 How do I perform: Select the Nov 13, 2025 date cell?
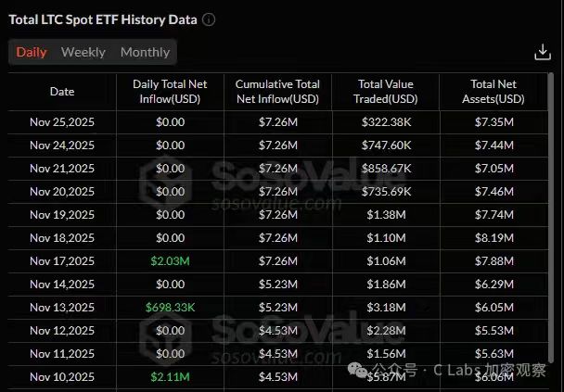click(x=62, y=308)
